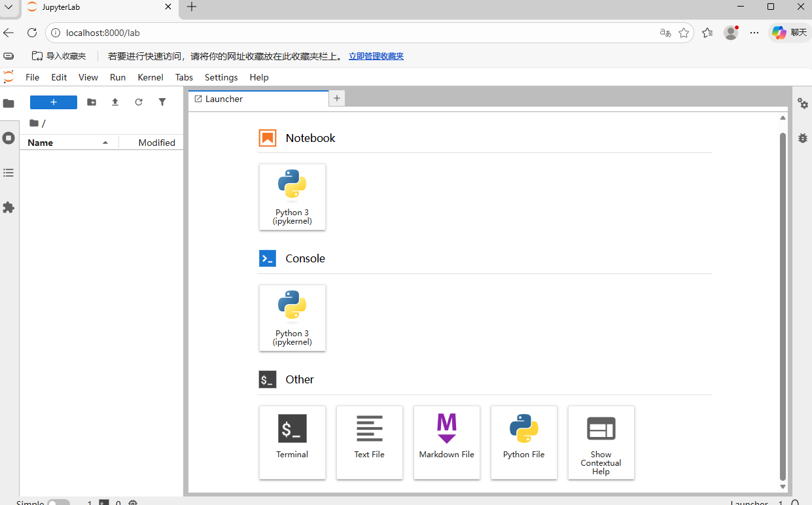Open the View menu
The height and width of the screenshot is (505, 812).
88,77
